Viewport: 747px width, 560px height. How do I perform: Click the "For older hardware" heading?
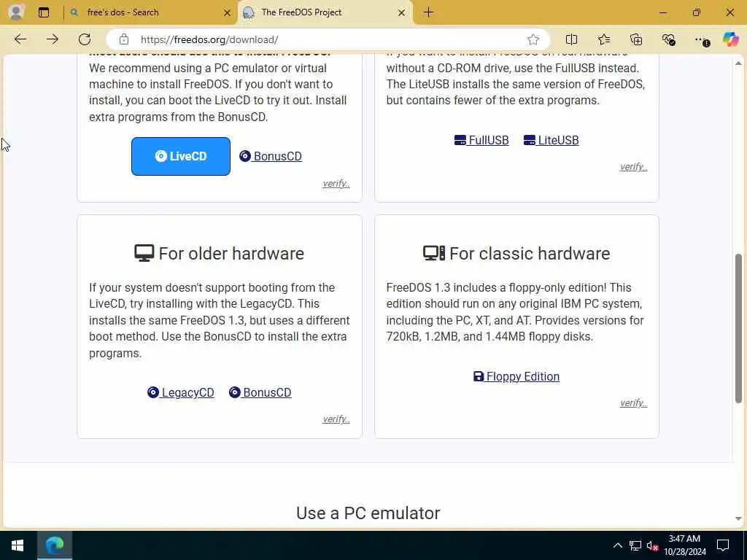pyautogui.click(x=219, y=253)
